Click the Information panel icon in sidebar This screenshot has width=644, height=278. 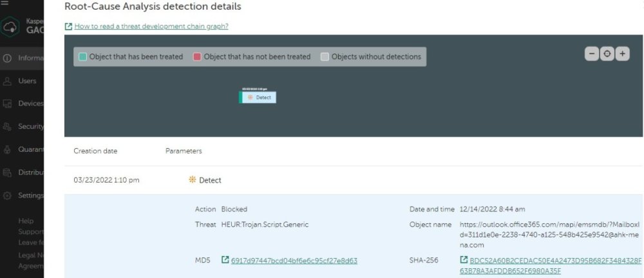(8, 58)
